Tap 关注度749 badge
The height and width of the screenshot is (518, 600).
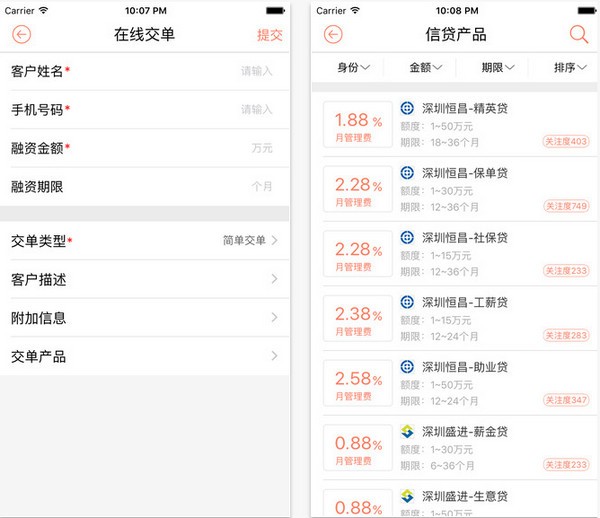(566, 206)
